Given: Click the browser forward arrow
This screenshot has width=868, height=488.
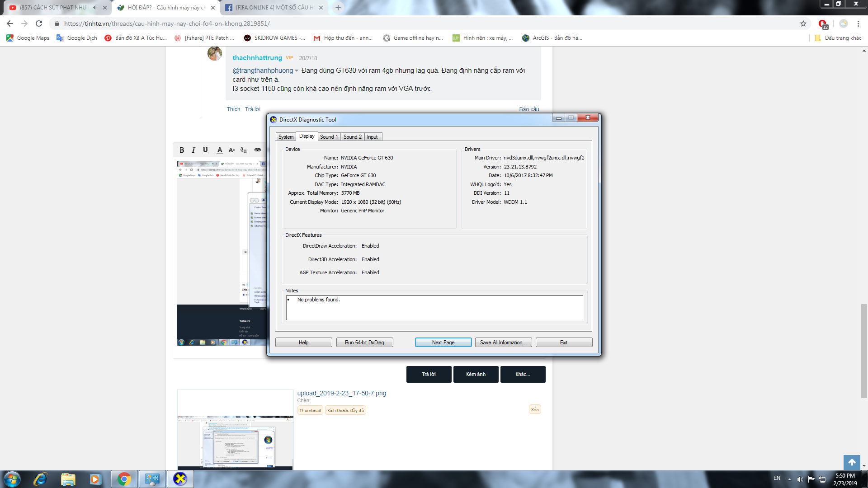Looking at the screenshot, I should coord(24,23).
